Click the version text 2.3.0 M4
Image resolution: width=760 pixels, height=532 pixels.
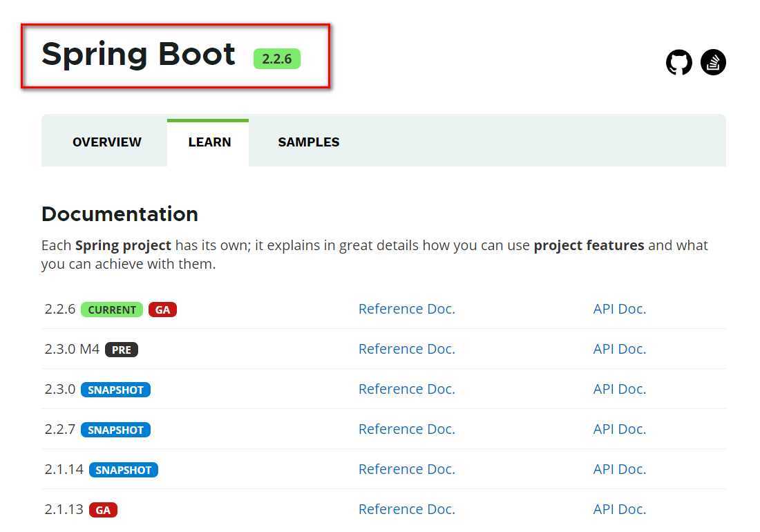click(x=72, y=349)
